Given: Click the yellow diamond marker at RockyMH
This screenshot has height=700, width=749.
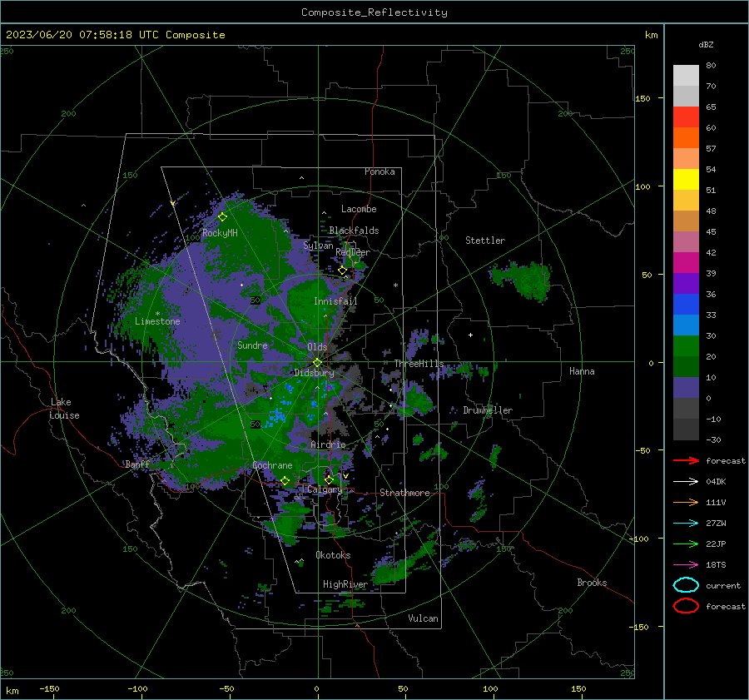Looking at the screenshot, I should (222, 217).
